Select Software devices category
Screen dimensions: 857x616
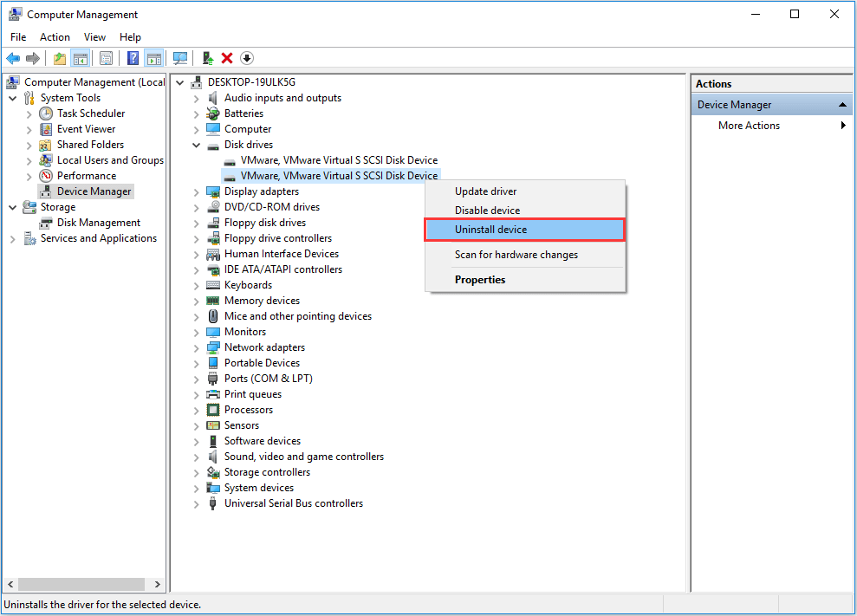click(x=263, y=441)
